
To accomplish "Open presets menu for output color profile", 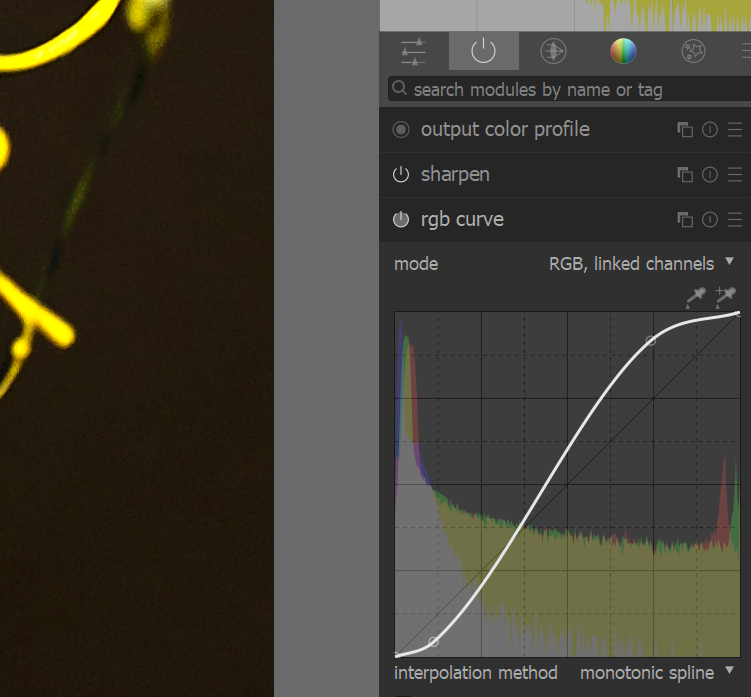I will click(735, 130).
